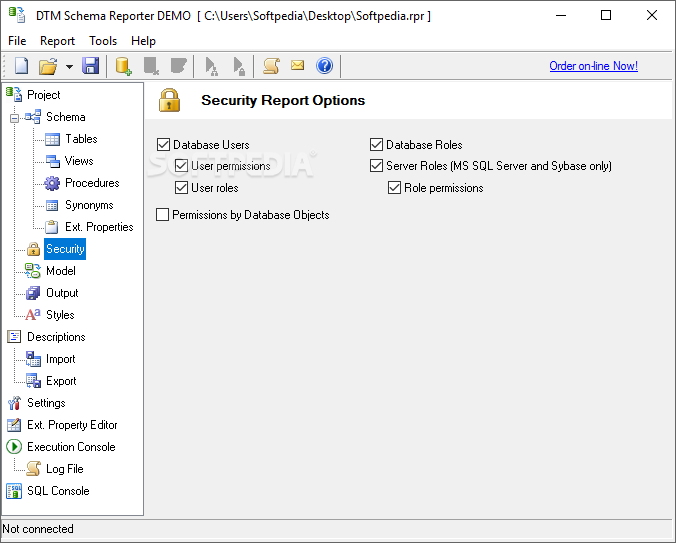Open the Tools menu
The width and height of the screenshot is (676, 543).
(x=103, y=41)
